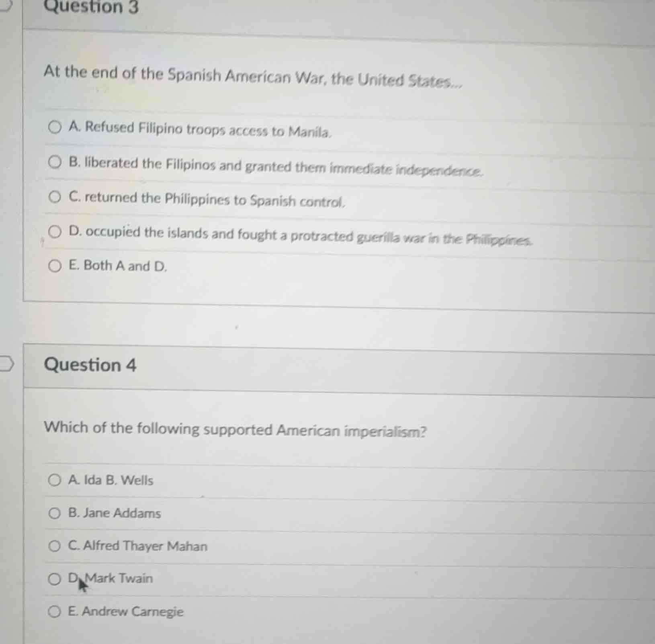This screenshot has height=644, width=655.
Task: Click the Question 4 header
Action: 90,365
